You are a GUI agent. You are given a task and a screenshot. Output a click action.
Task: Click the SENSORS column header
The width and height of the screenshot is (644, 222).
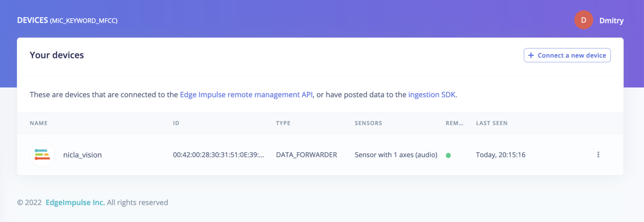click(x=368, y=123)
